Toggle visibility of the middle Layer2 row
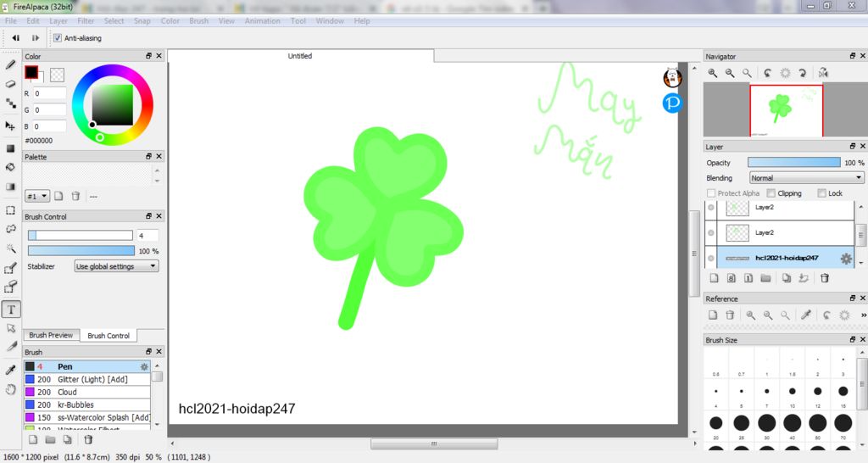868x463 pixels. coord(711,232)
